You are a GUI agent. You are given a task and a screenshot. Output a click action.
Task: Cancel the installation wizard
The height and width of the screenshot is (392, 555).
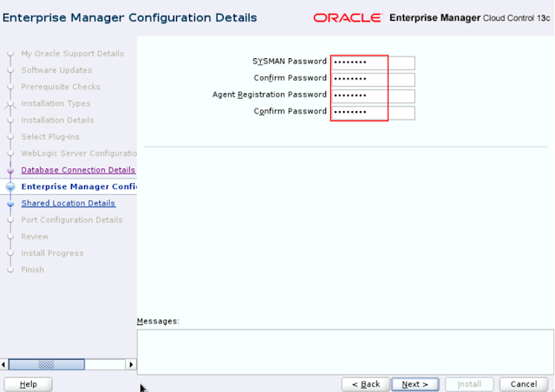click(524, 384)
